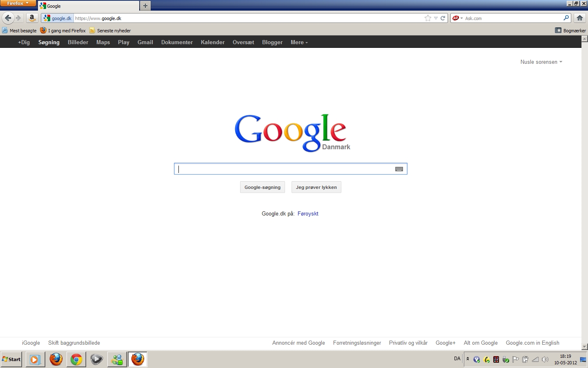Image resolution: width=588 pixels, height=368 pixels.
Task: Open the Nusle sorensen account dropdown
Action: (x=541, y=62)
